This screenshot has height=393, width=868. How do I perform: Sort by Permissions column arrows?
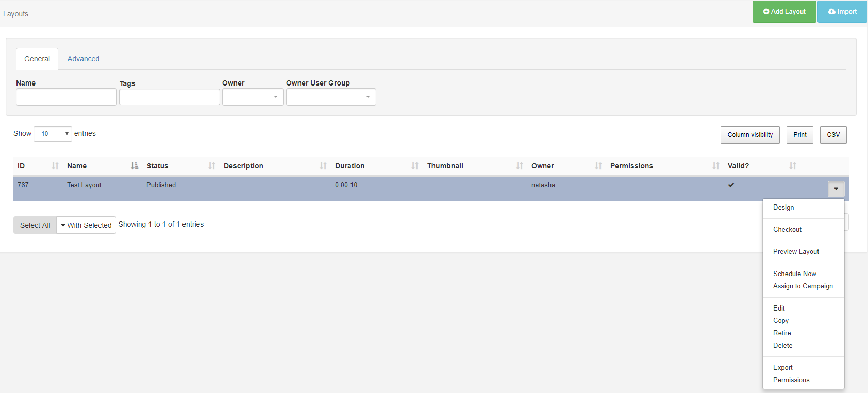[716, 166]
